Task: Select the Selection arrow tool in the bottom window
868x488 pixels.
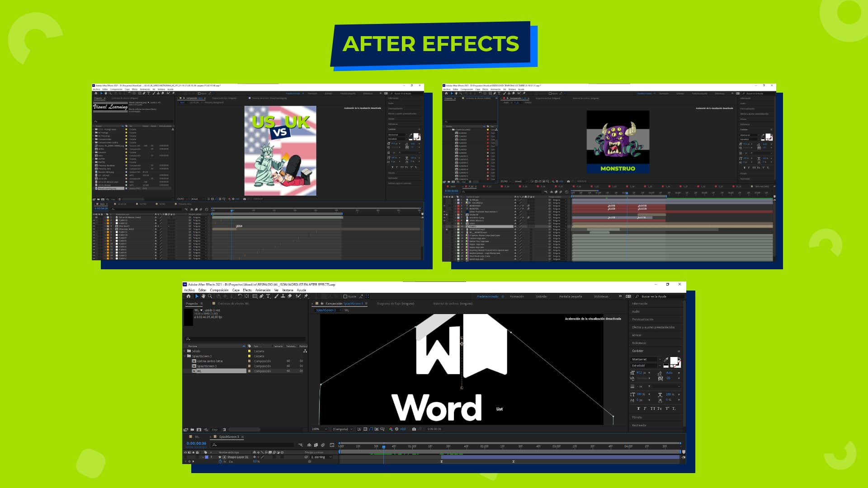Action: (x=197, y=296)
